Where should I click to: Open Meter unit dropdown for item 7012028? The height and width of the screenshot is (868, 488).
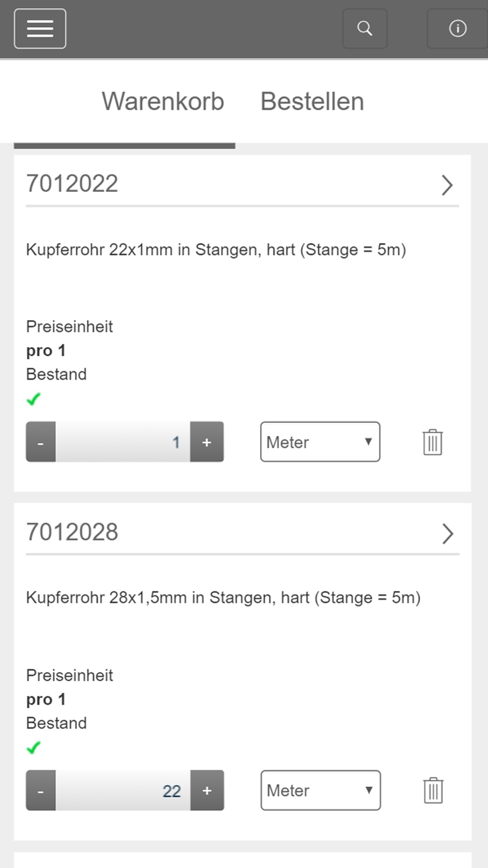tap(321, 790)
